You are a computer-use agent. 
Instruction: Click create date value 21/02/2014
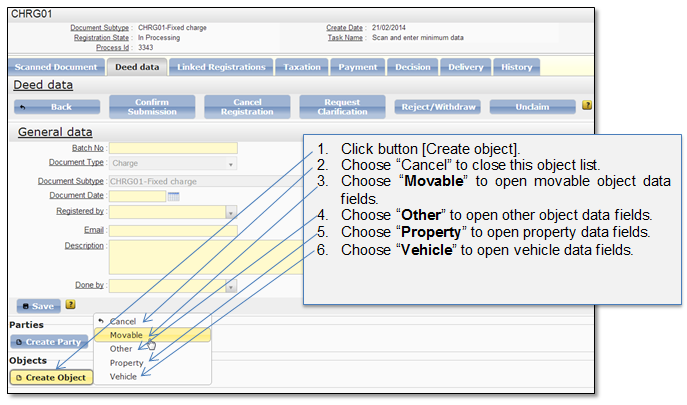click(389, 28)
